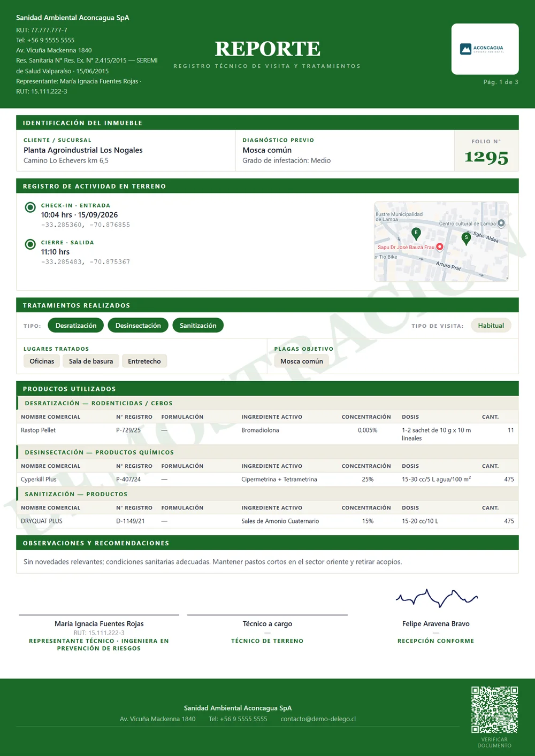Click the Sala de basura tag
This screenshot has width=535, height=756.
point(91,361)
